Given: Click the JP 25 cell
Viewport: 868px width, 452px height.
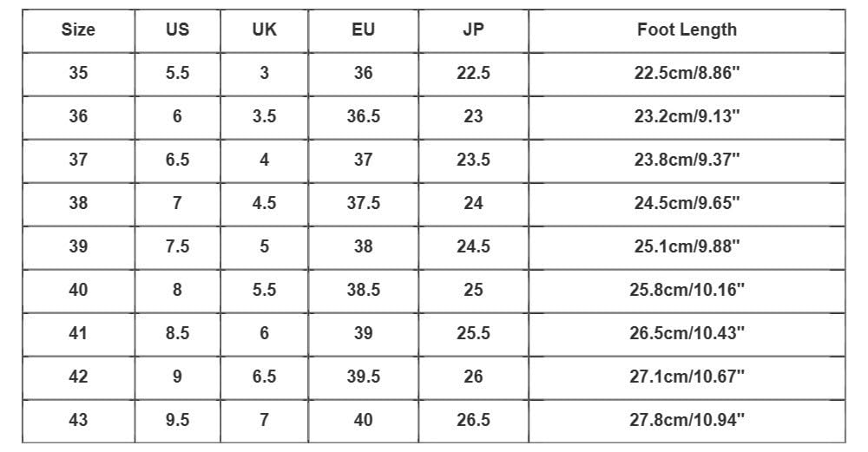Looking at the screenshot, I should (473, 290).
